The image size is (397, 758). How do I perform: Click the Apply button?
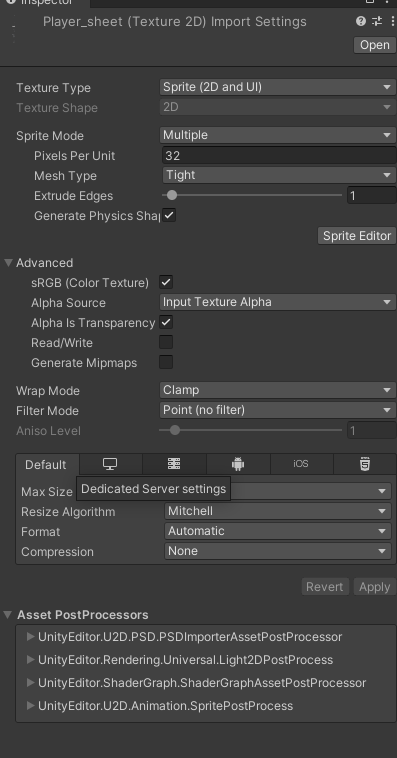click(374, 587)
